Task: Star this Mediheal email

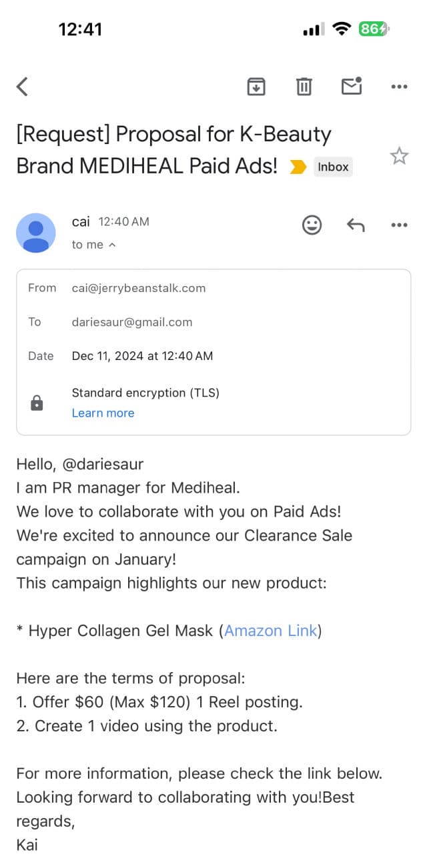Action: pos(399,157)
